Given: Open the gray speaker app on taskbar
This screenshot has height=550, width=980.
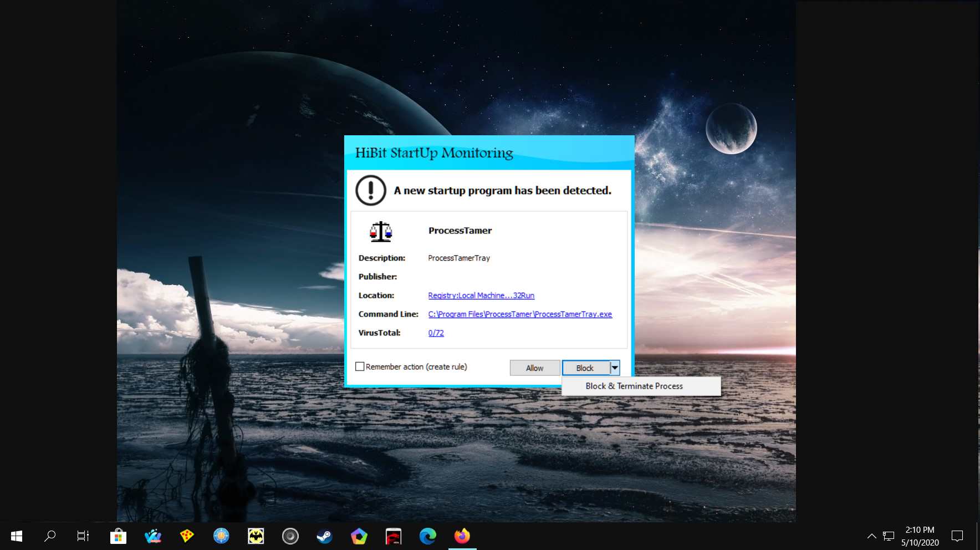Looking at the screenshot, I should [290, 536].
